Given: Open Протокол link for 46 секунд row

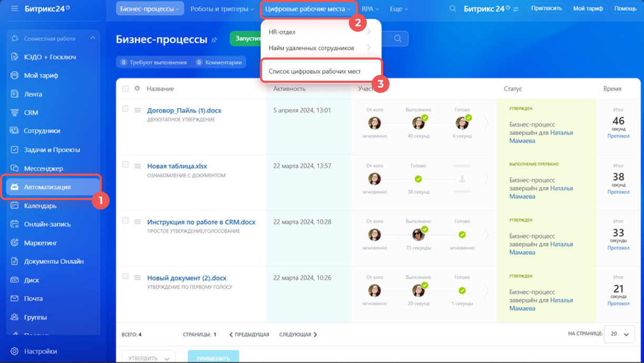Looking at the screenshot, I should (618, 136).
